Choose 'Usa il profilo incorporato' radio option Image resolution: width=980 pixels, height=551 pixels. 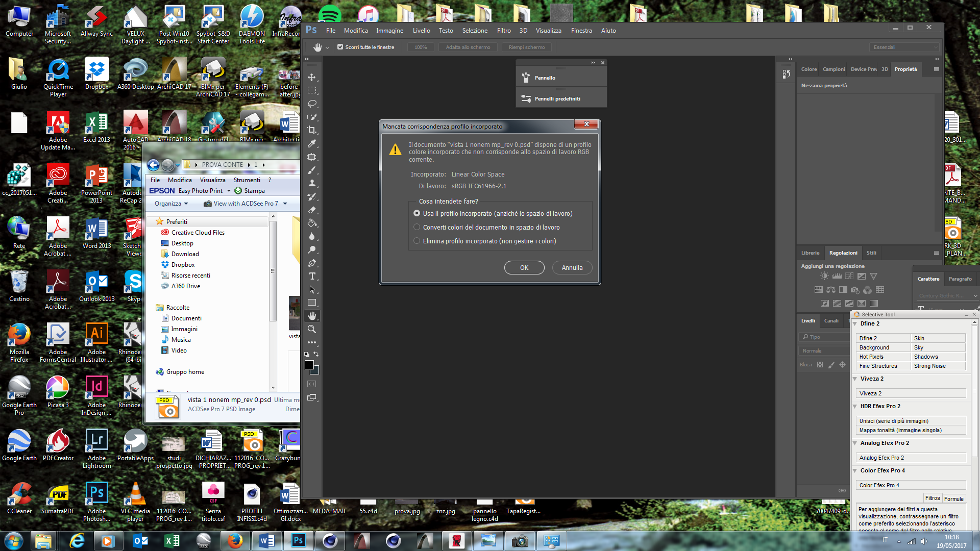417,213
